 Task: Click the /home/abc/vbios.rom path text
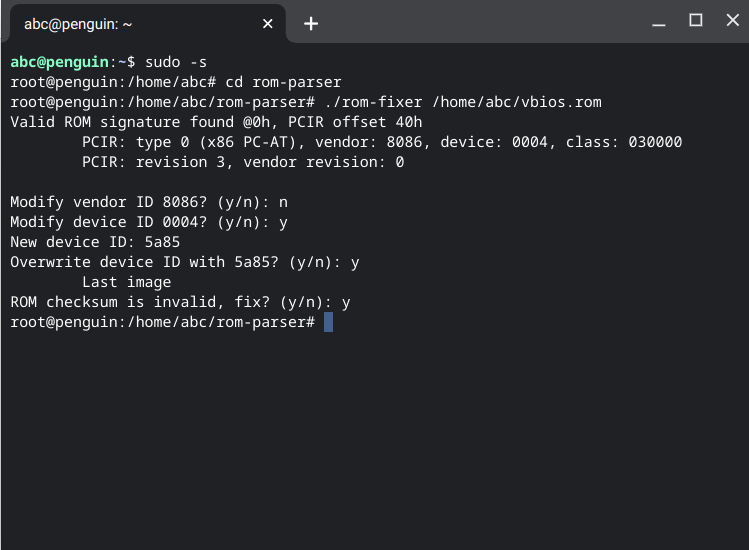pyautogui.click(x=517, y=102)
